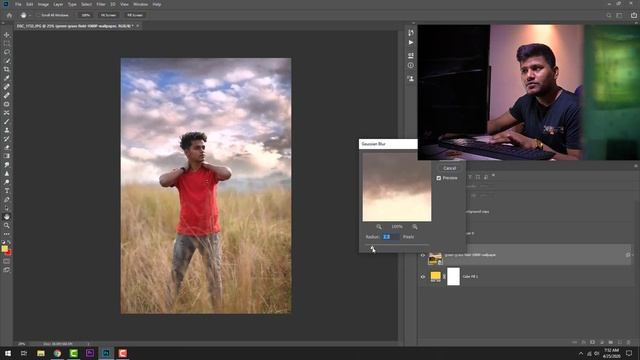Hide the green grass field wallpaper layer
Viewport: 640px width, 360px height.
(423, 256)
